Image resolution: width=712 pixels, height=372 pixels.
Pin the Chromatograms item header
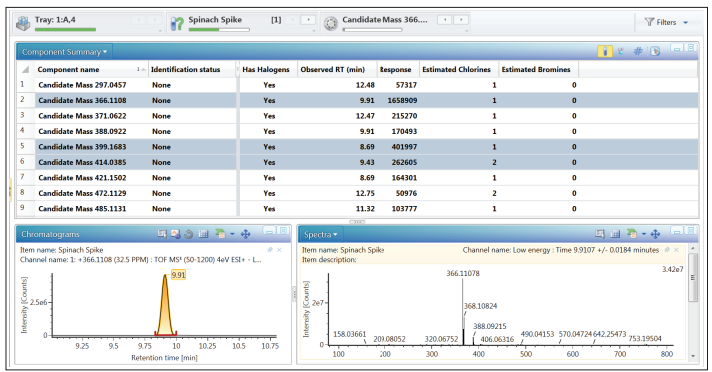(270, 250)
